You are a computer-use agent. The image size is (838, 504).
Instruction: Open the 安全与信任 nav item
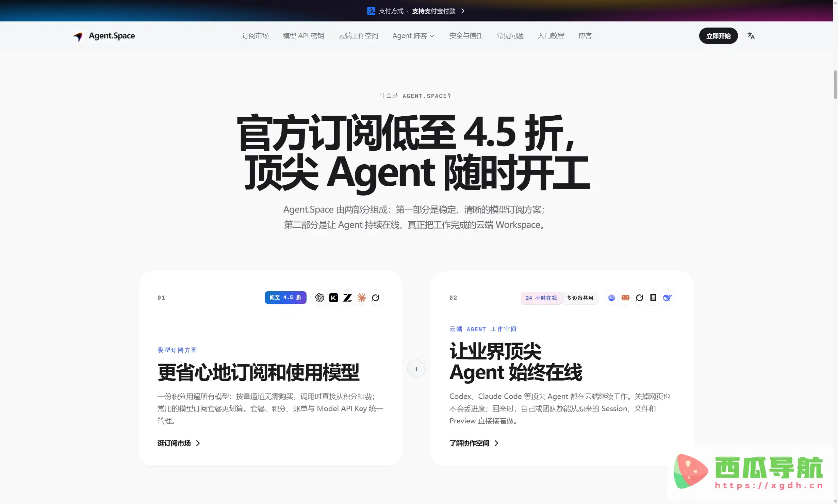pyautogui.click(x=466, y=36)
